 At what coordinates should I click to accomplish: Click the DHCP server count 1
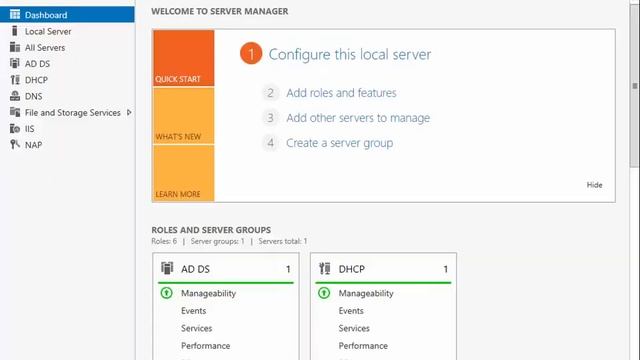[x=446, y=269]
